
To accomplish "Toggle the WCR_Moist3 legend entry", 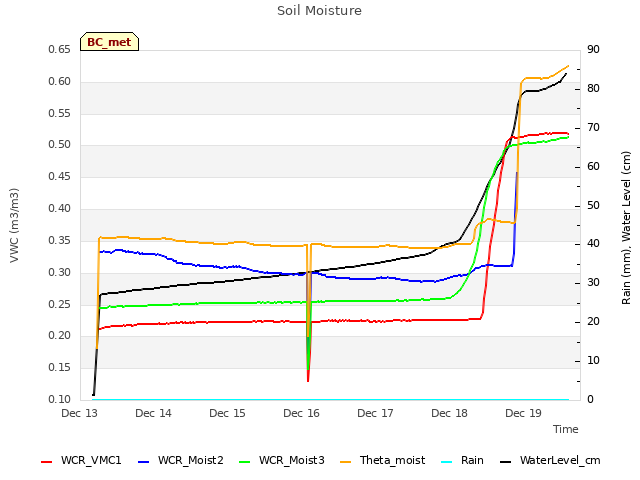I will 282,460.
